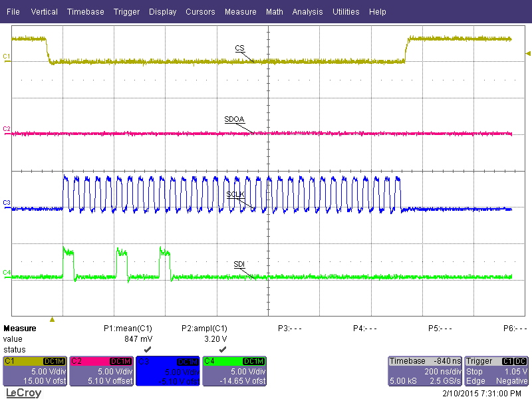This screenshot has height=399, width=532.
Task: Click the LeCroy logo
Action: point(23,393)
